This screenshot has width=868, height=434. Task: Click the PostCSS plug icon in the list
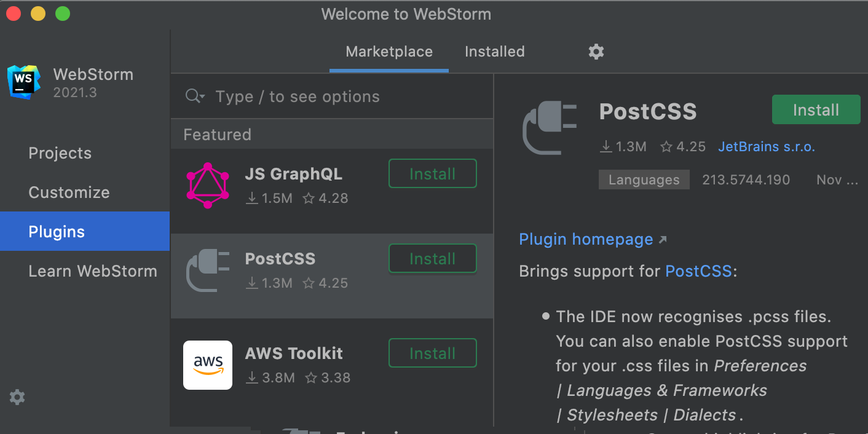pyautogui.click(x=208, y=270)
